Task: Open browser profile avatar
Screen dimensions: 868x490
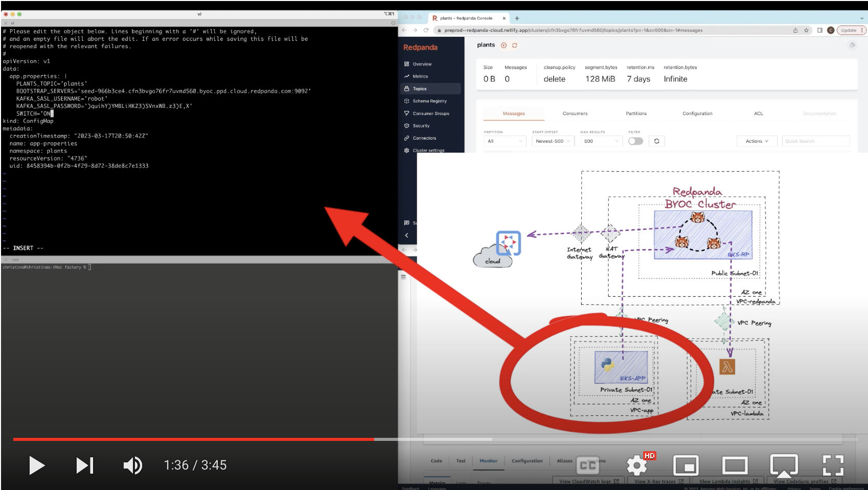Action: pyautogui.click(x=831, y=30)
